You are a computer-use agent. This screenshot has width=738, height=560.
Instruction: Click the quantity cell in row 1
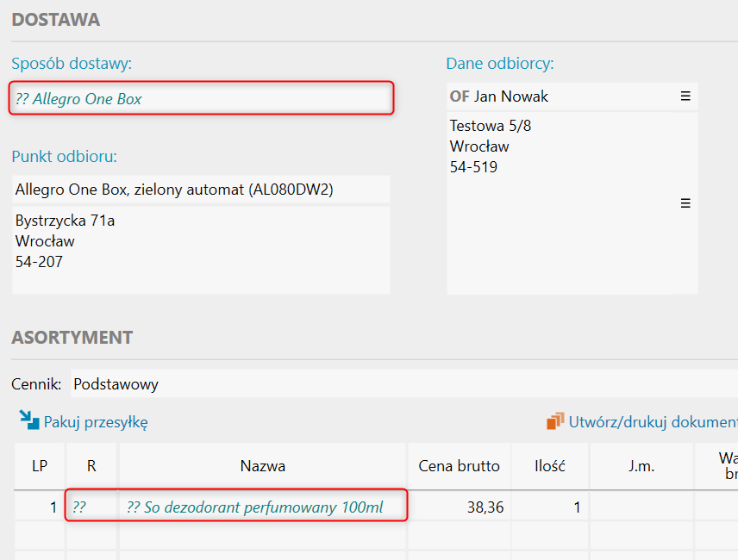click(549, 507)
